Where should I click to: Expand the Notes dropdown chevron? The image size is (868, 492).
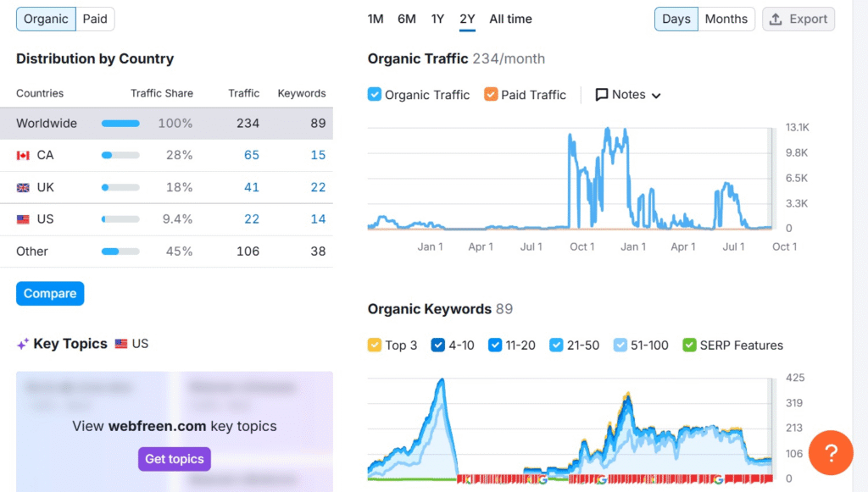click(656, 96)
